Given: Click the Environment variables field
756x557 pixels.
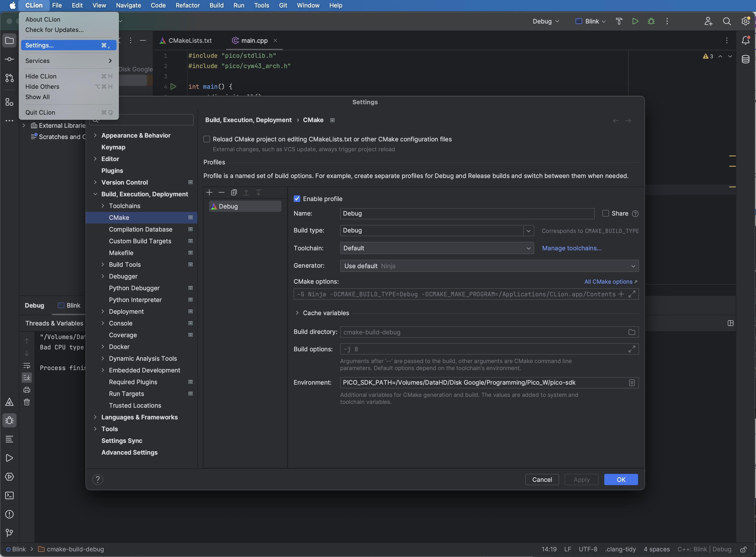Looking at the screenshot, I should tap(489, 383).
